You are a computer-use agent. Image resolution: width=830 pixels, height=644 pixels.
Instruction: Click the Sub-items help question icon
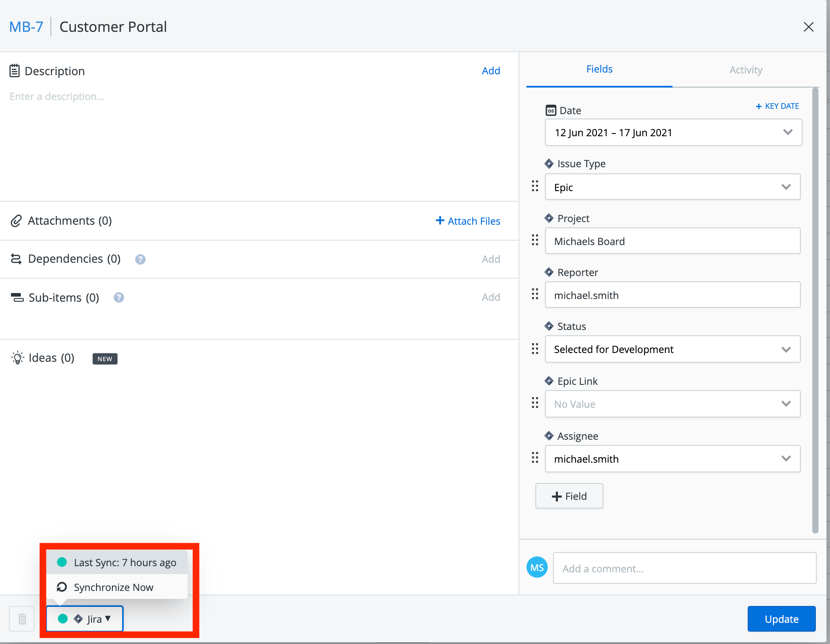[x=119, y=298]
